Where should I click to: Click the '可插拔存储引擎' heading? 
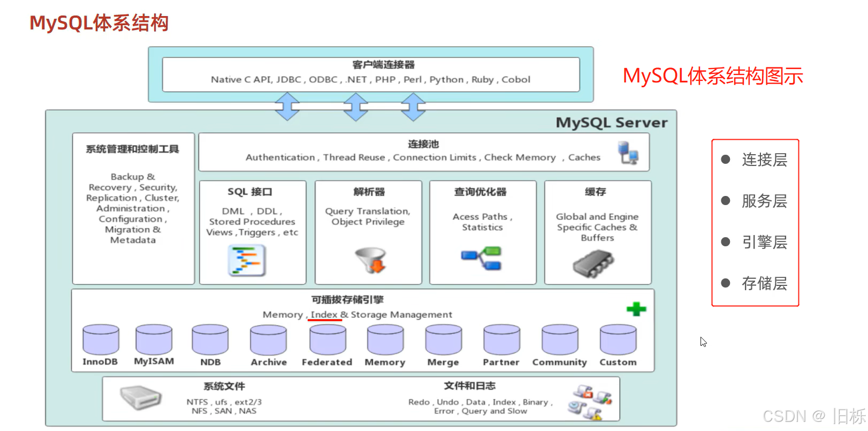tap(348, 299)
